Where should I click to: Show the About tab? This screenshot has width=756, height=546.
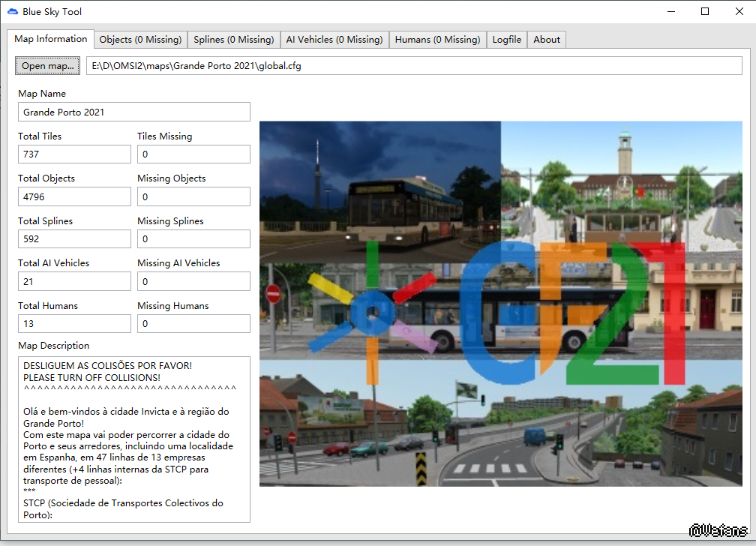click(x=547, y=40)
